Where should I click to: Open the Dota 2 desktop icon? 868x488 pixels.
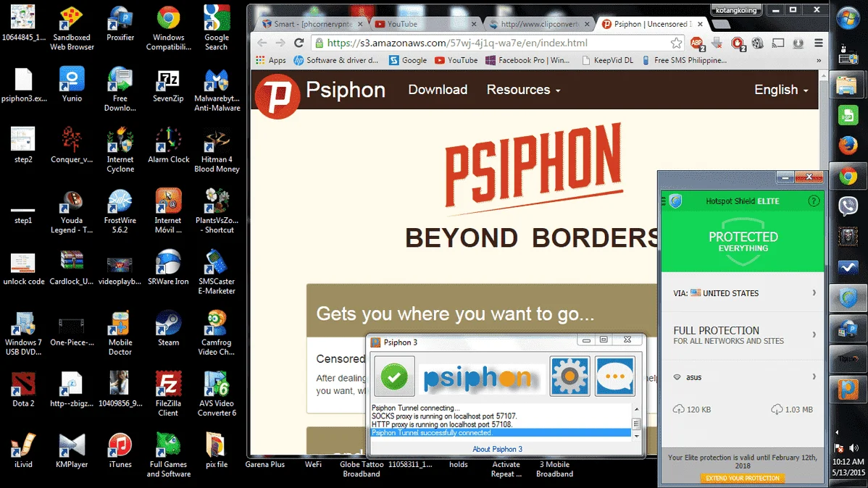coord(23,389)
